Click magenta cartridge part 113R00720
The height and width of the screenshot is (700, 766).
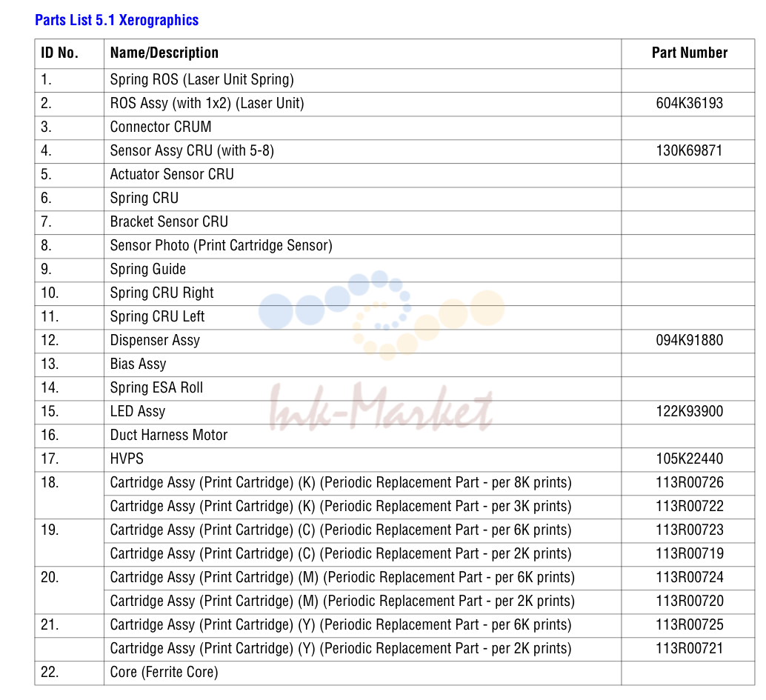[x=689, y=601]
